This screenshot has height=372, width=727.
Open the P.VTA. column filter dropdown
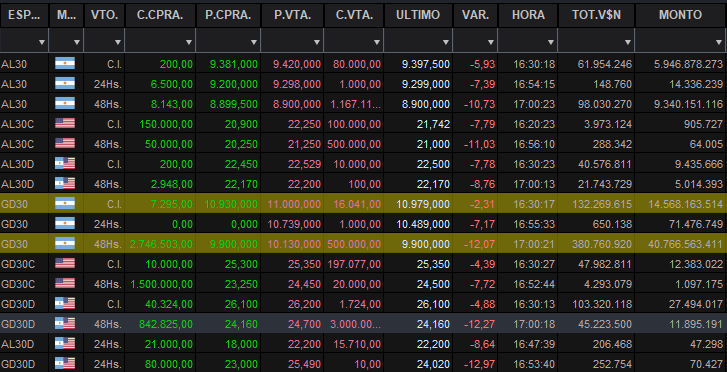pos(317,42)
